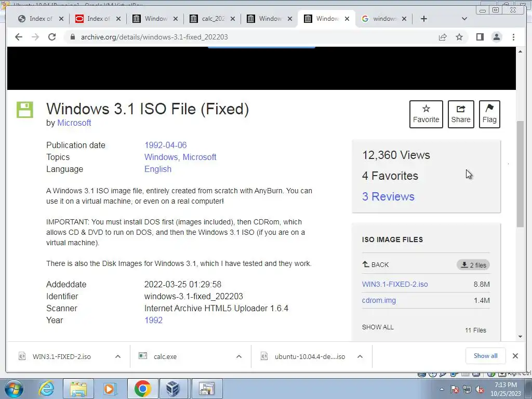Expand options for ubuntu-10.04.4 iso download

[360, 356]
